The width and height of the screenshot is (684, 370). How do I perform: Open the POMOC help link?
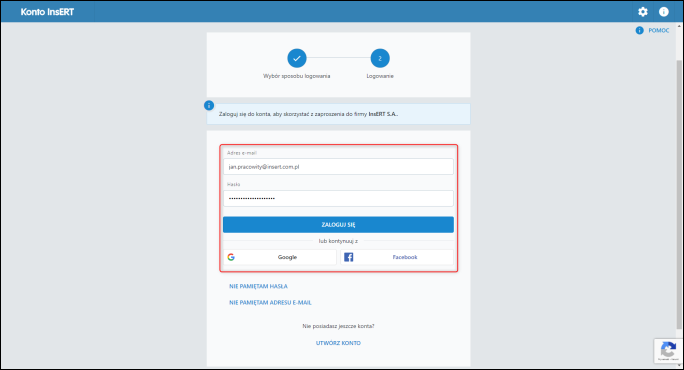(658, 31)
